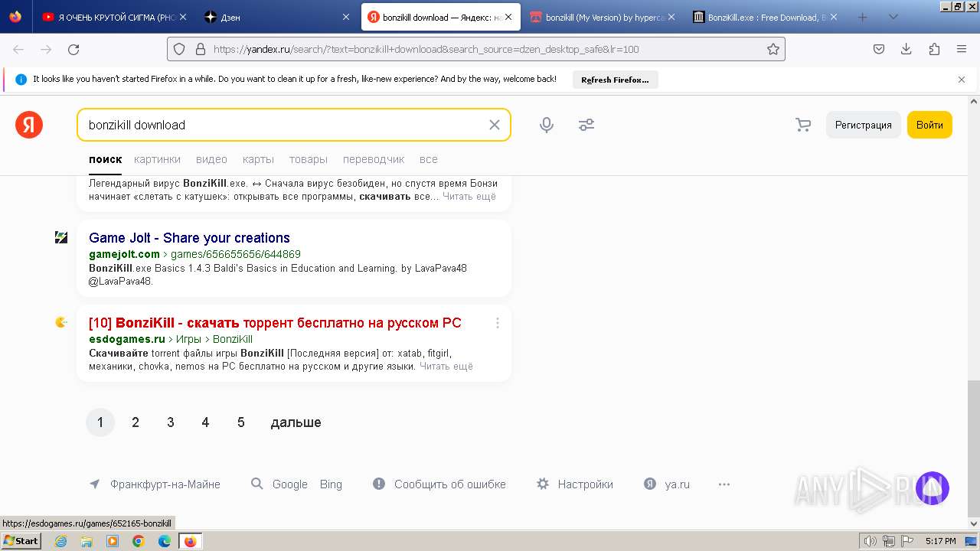Open the все services menu
Viewport: 980px width, 551px height.
tap(429, 159)
